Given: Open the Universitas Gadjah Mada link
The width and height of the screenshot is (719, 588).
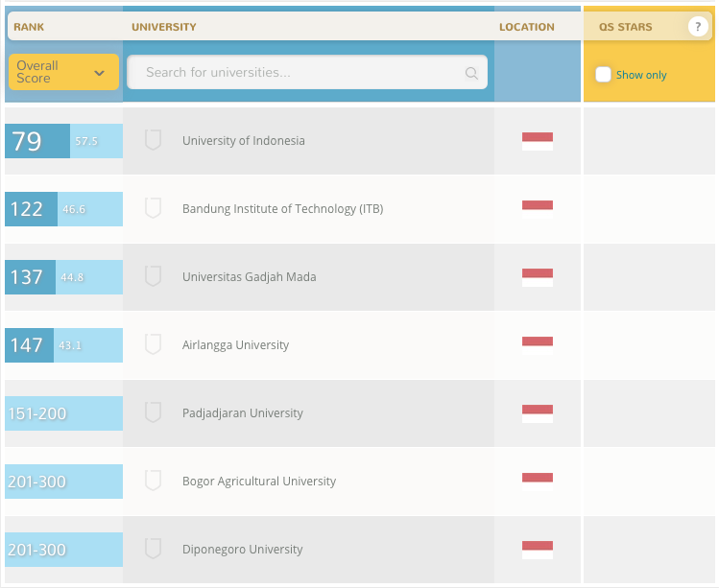Looking at the screenshot, I should pos(249,277).
